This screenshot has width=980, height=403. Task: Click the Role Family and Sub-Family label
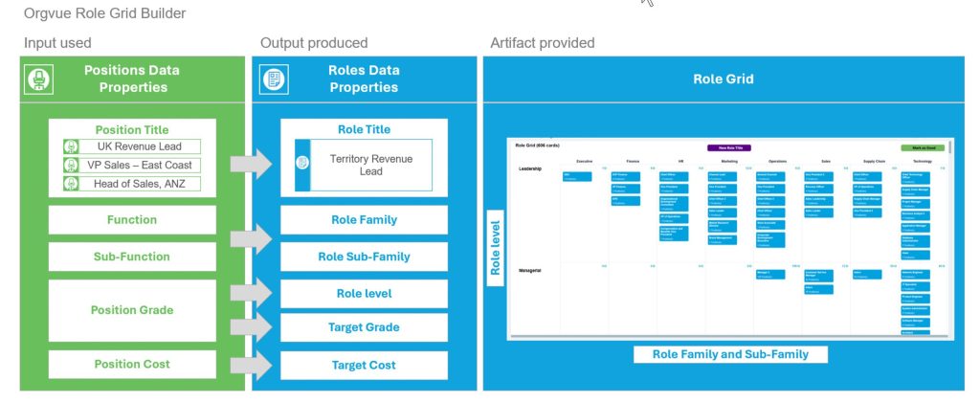tap(730, 354)
